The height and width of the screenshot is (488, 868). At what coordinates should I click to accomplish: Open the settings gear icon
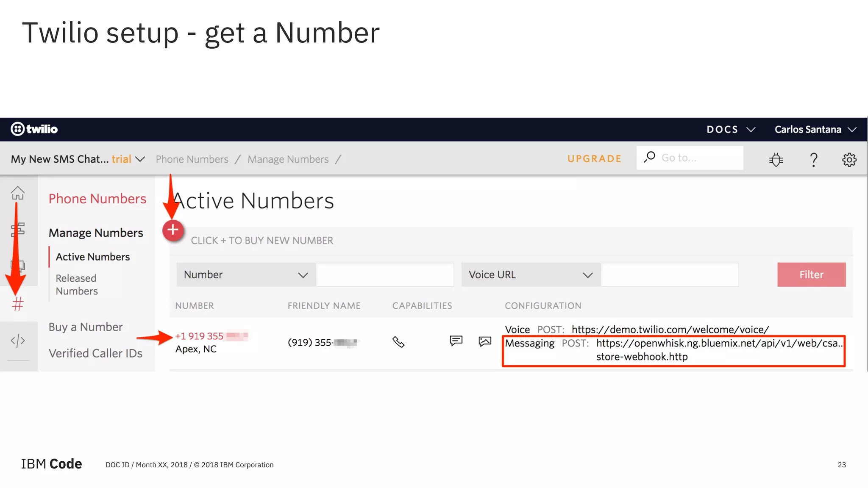click(x=849, y=160)
